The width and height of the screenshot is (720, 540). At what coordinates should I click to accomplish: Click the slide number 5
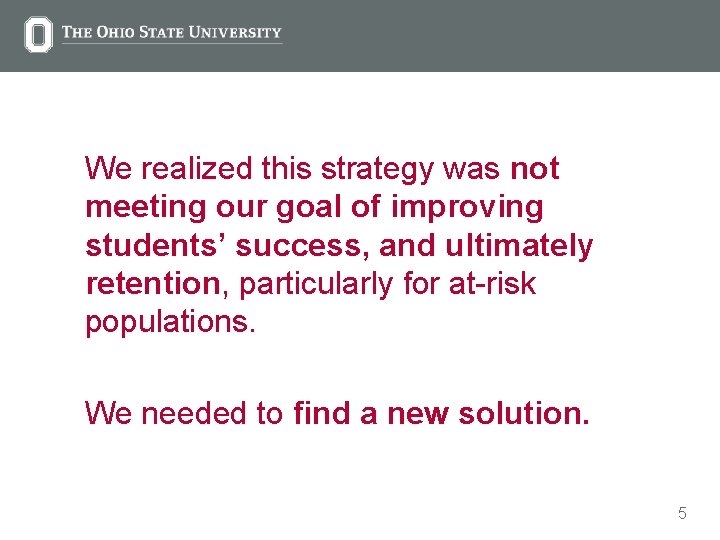pos(682,514)
